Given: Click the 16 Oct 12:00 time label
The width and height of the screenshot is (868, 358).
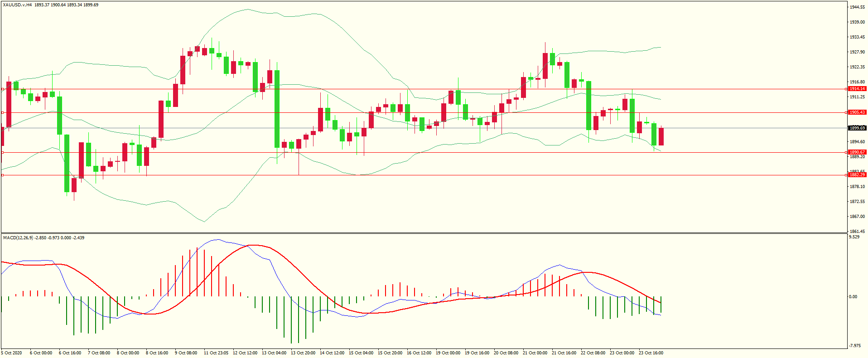Looking at the screenshot, I should click(419, 353).
